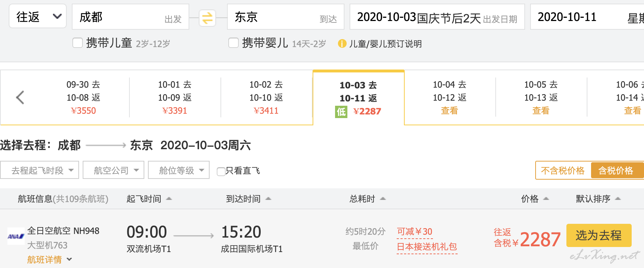Viewport: 644px width, 268px height.
Task: Enable the 携带婴儿 checkbox
Action: (234, 43)
